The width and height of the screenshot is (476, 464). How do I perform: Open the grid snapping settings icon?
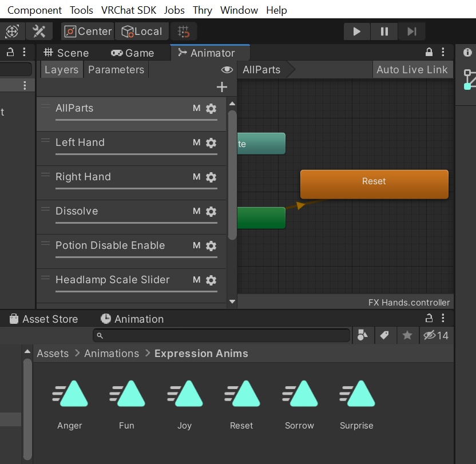pos(183,31)
